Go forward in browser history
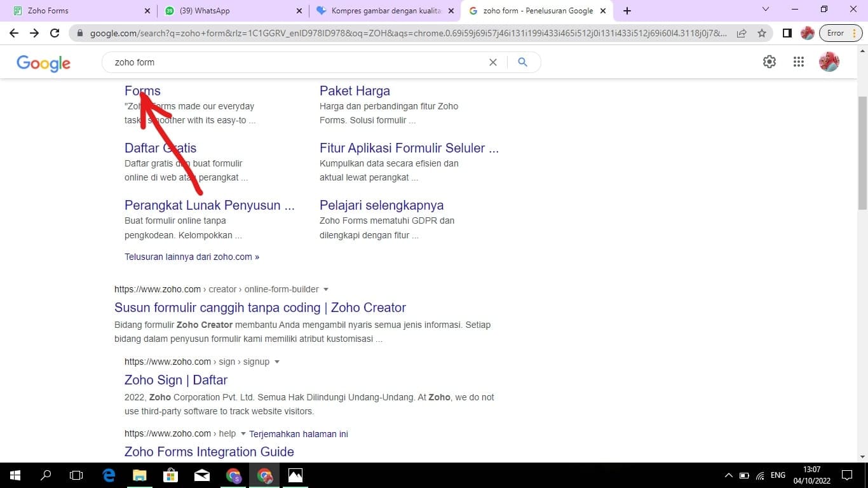Viewport: 868px width, 488px height. (34, 33)
